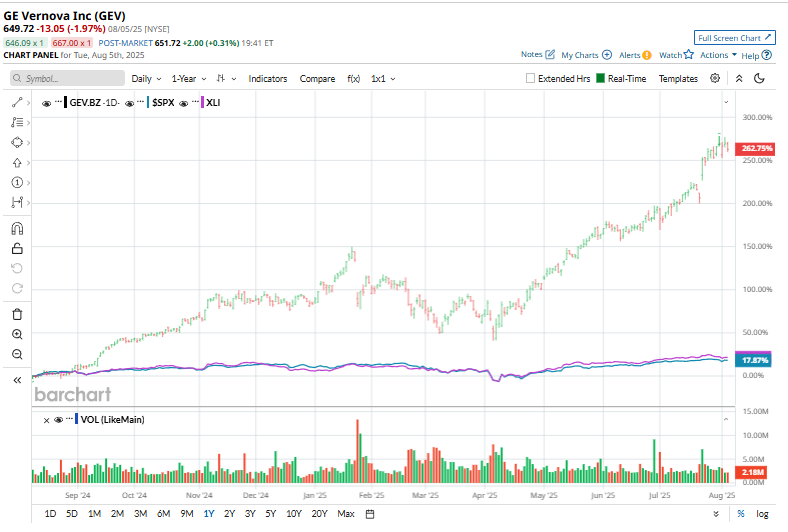Screen dimensions: 788x532
Task: Redo the last chart action
Action: pyautogui.click(x=17, y=288)
